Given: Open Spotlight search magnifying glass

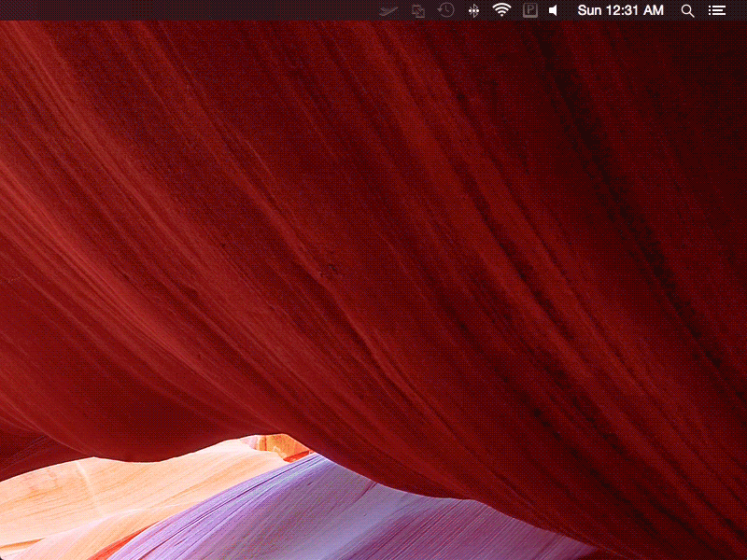Looking at the screenshot, I should [x=688, y=10].
